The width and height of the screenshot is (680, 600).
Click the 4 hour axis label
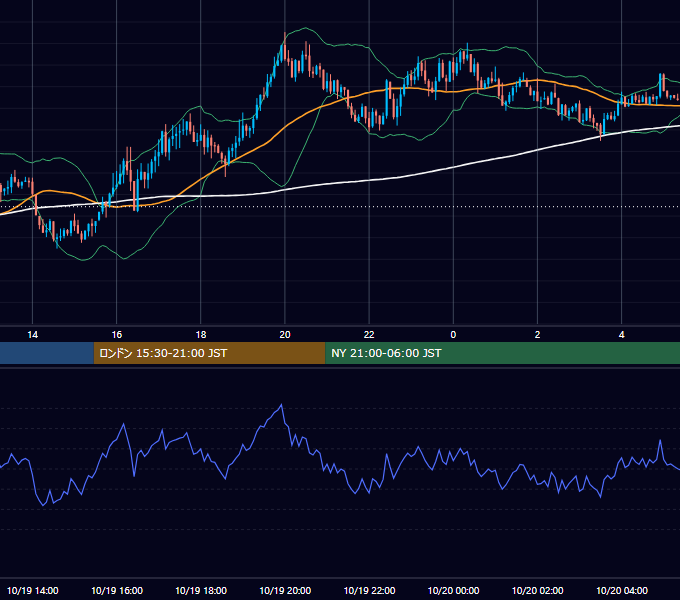point(621,335)
